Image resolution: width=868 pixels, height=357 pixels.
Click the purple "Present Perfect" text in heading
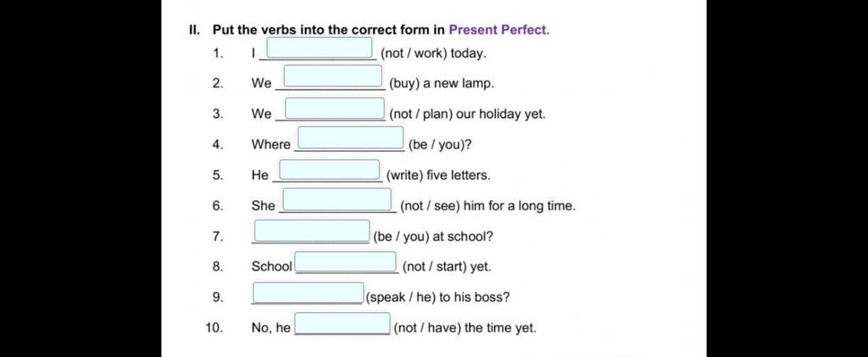point(498,30)
